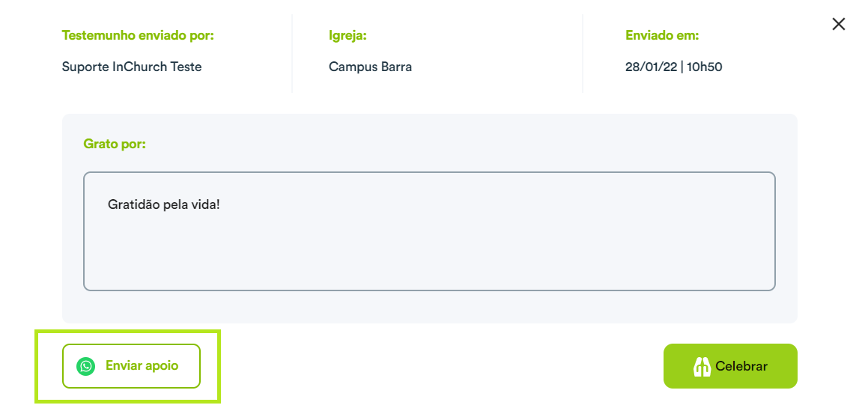Select the 'Testemunho enviado por:' heading
This screenshot has height=414, width=868.
pos(138,35)
